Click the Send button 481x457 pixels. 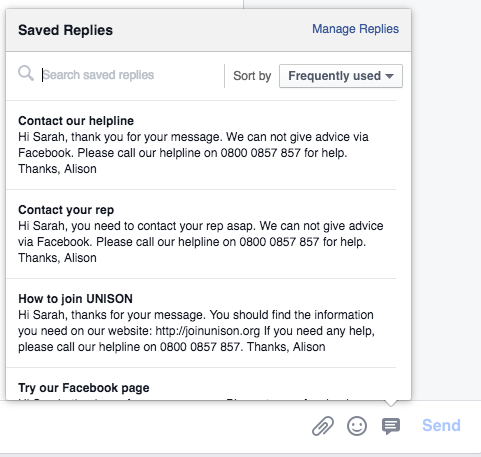click(x=441, y=425)
